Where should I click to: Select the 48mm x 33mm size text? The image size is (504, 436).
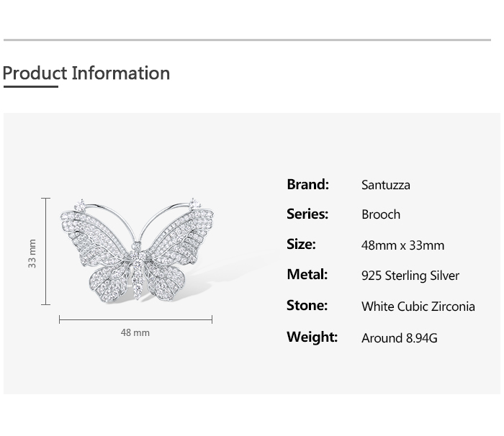[x=402, y=245]
